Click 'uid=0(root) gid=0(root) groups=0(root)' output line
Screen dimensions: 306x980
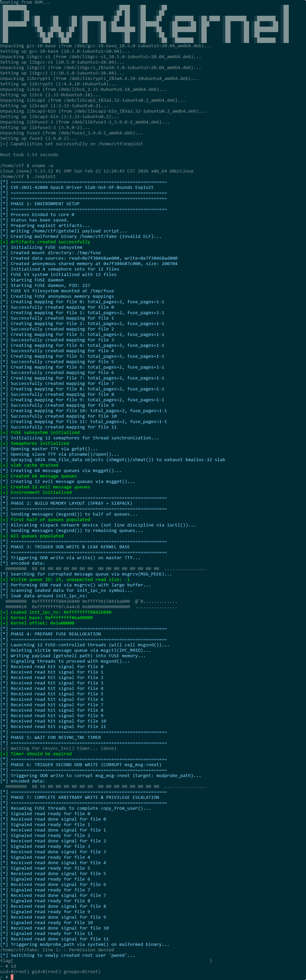[50, 972]
